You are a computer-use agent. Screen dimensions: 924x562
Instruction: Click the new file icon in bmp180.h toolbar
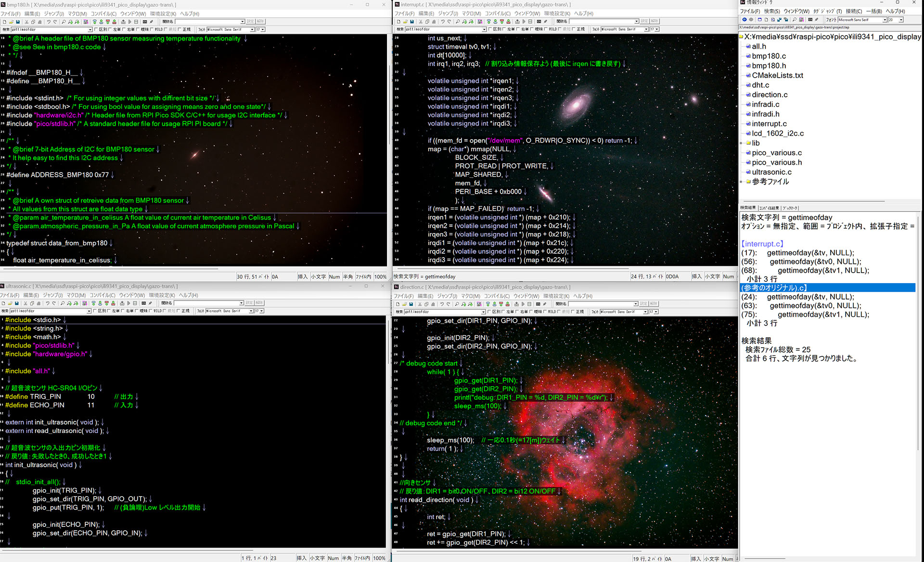point(4,22)
